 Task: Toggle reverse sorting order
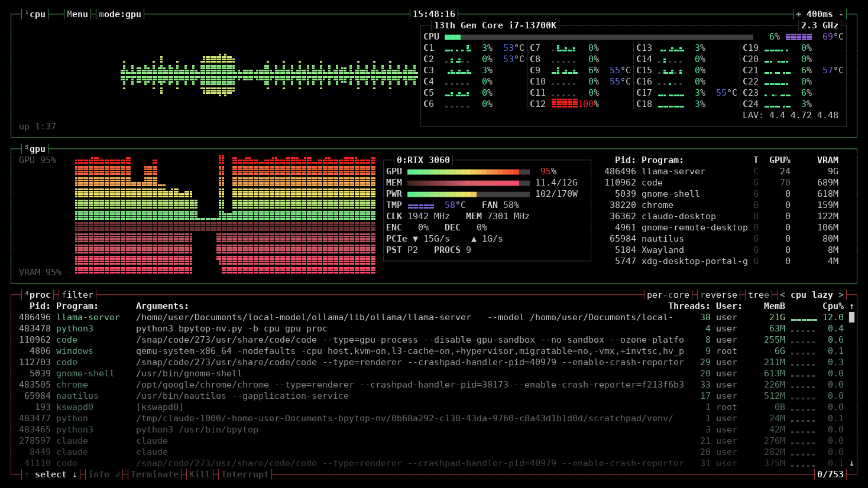(x=718, y=295)
